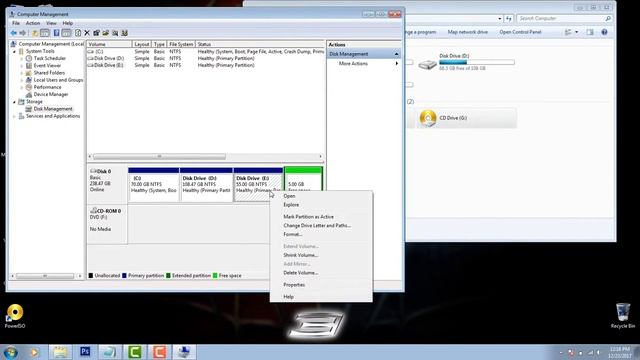Click the Layout column header
The image size is (640, 360).
[142, 44]
